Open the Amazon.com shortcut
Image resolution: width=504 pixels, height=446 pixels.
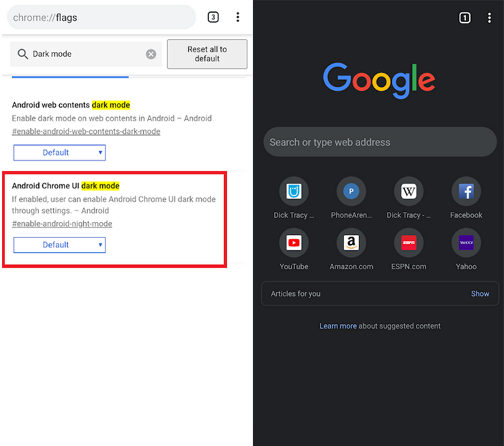[x=351, y=243]
